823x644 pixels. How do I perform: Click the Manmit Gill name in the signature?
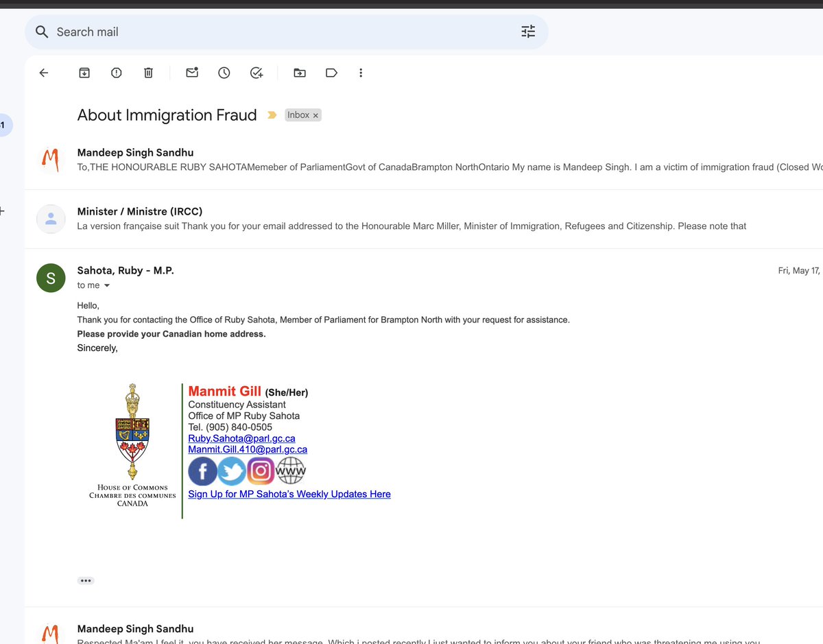[225, 391]
